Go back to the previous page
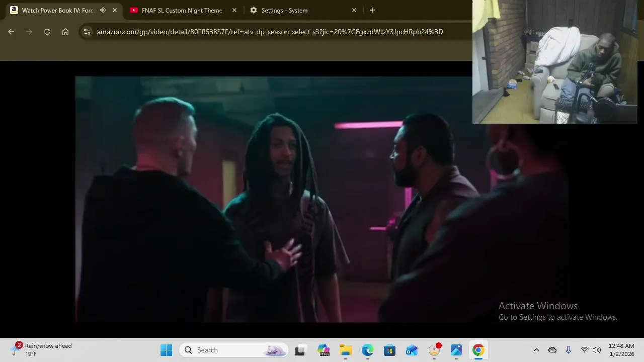 coord(11,32)
